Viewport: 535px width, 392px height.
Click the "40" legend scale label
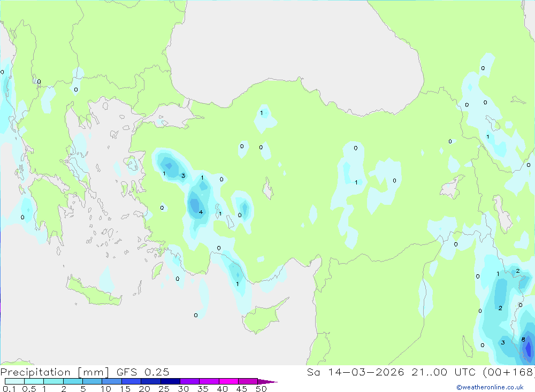[222, 389]
